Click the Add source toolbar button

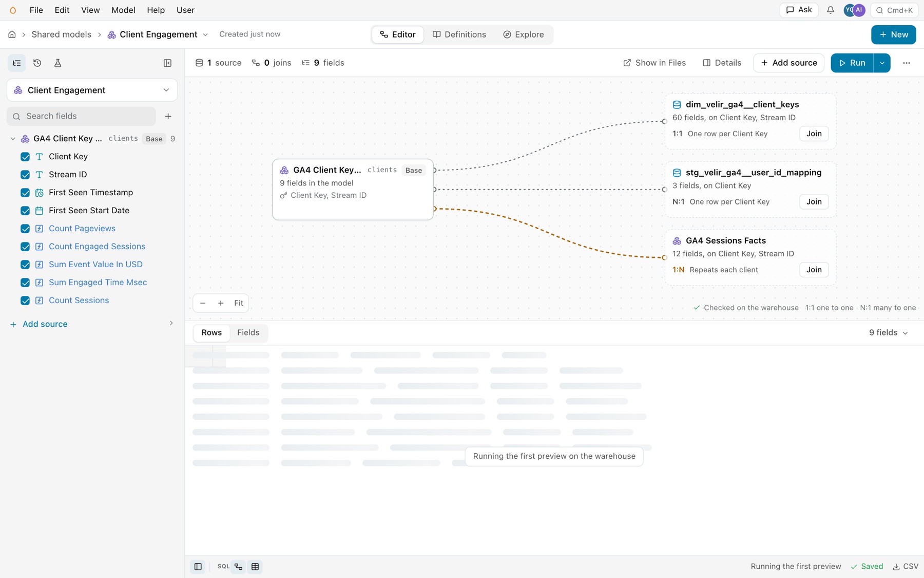[788, 63]
